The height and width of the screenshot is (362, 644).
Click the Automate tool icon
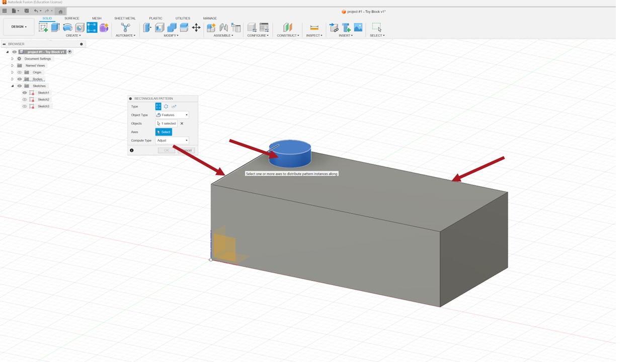125,27
